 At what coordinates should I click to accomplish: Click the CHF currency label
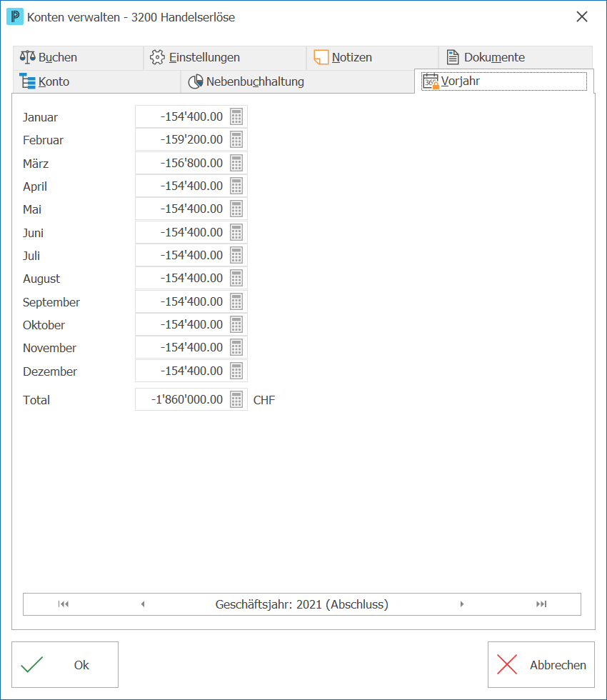[264, 400]
